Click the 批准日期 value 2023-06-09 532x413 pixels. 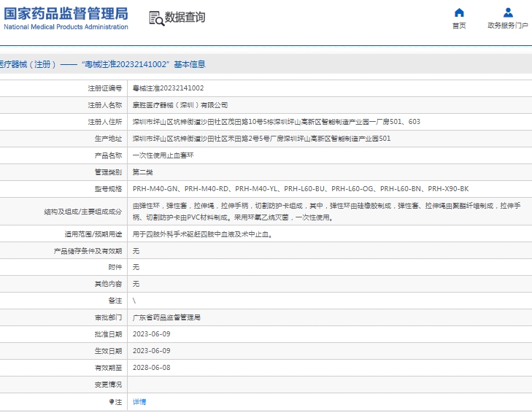(x=151, y=334)
